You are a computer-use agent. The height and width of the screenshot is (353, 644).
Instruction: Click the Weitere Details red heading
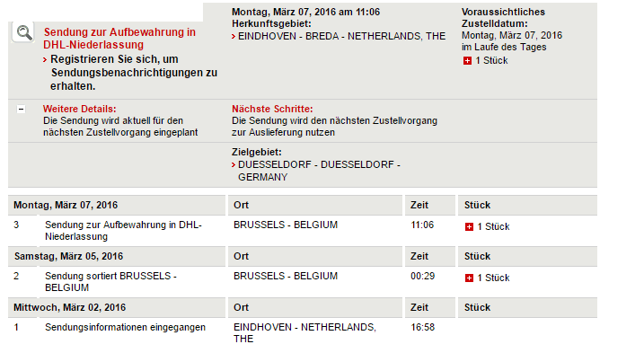click(x=80, y=109)
